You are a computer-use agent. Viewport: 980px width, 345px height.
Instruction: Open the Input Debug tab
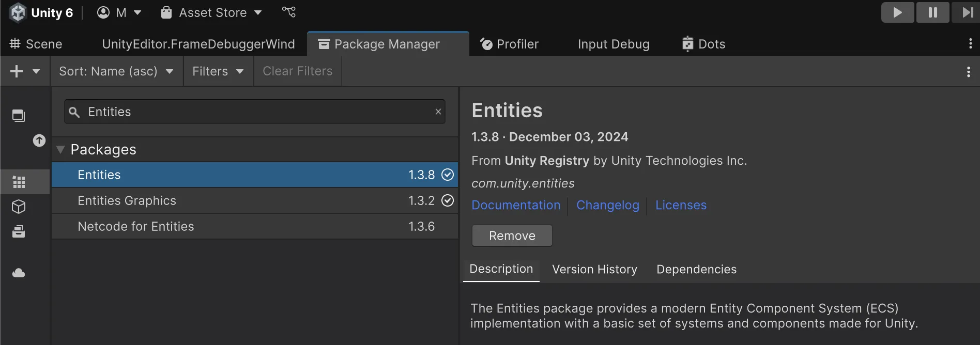(614, 44)
